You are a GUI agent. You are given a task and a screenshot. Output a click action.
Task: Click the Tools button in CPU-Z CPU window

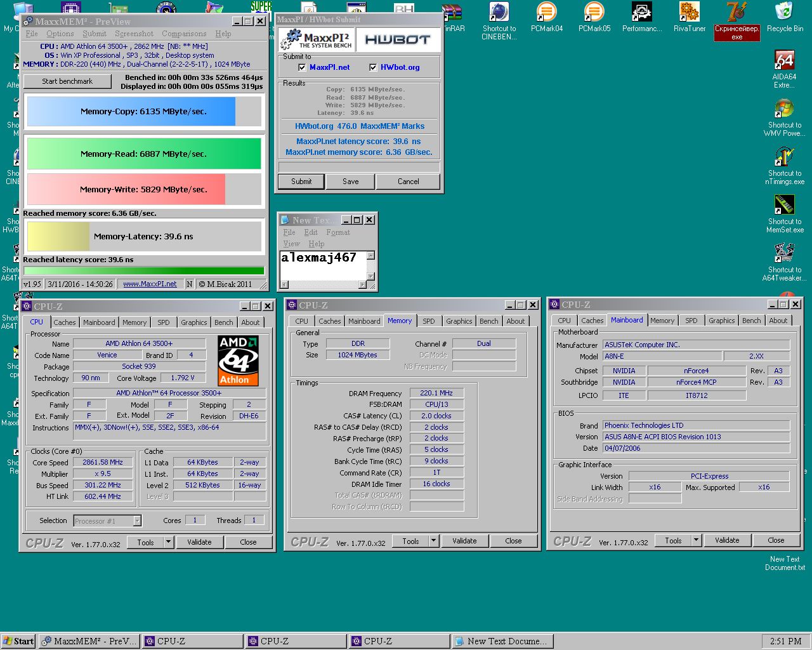click(145, 542)
